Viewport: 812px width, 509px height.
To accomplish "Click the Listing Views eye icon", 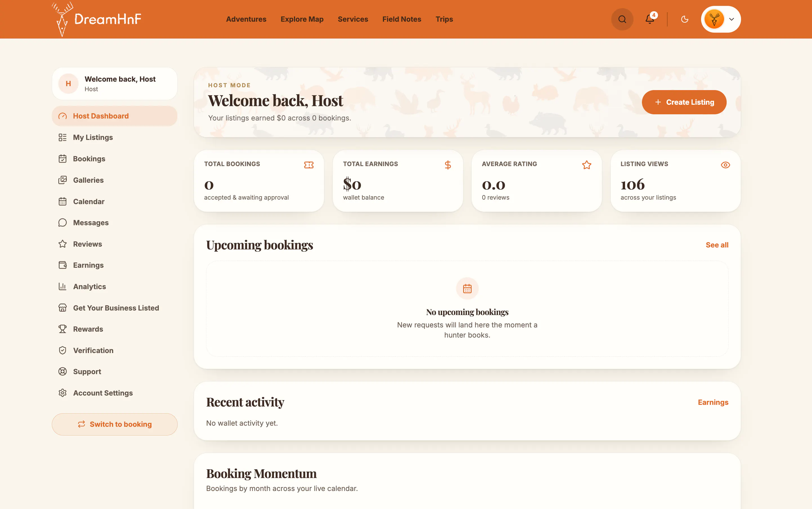I will 725,165.
